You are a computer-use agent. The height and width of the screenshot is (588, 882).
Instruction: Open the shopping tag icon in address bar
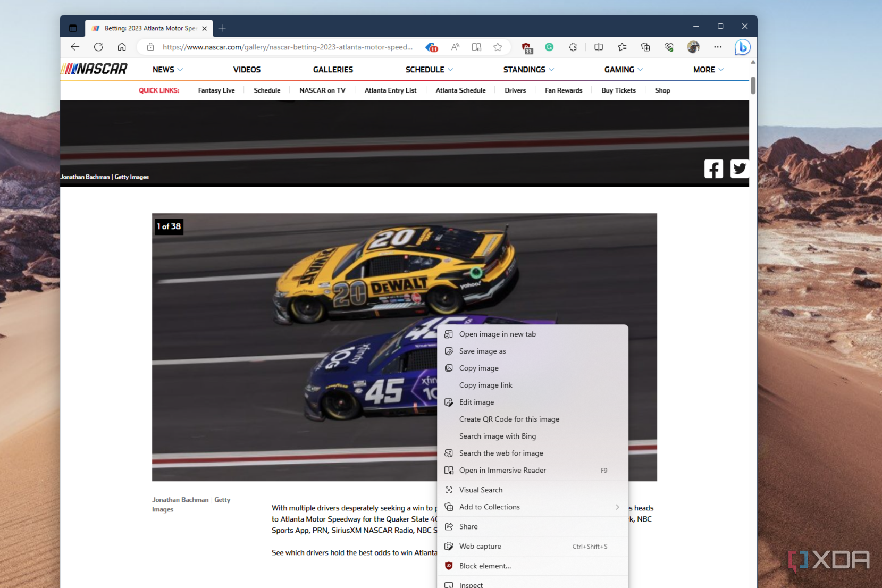(432, 47)
